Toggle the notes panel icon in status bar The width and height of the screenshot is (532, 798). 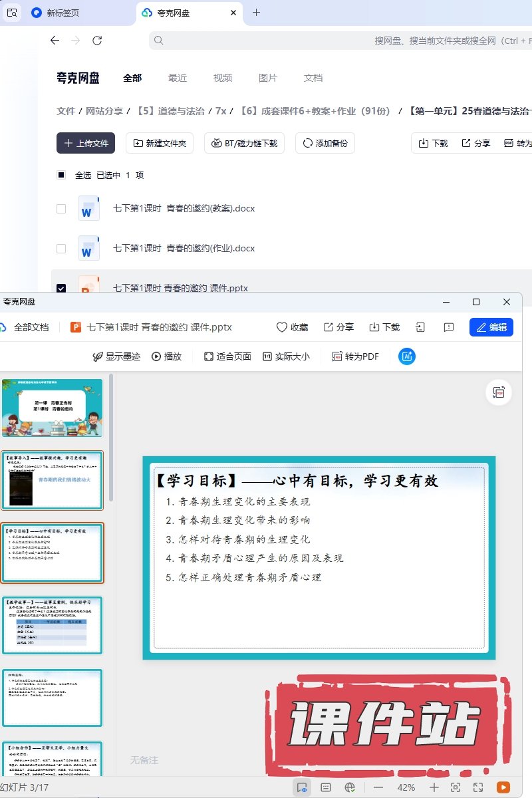[326, 787]
